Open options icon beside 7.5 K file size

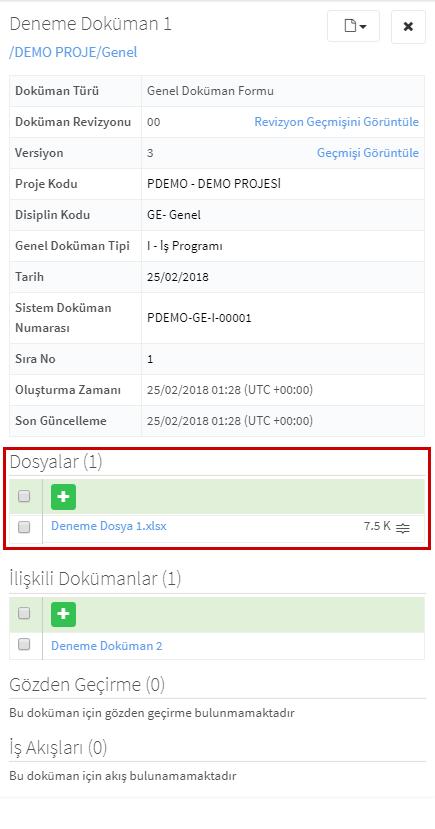(403, 528)
